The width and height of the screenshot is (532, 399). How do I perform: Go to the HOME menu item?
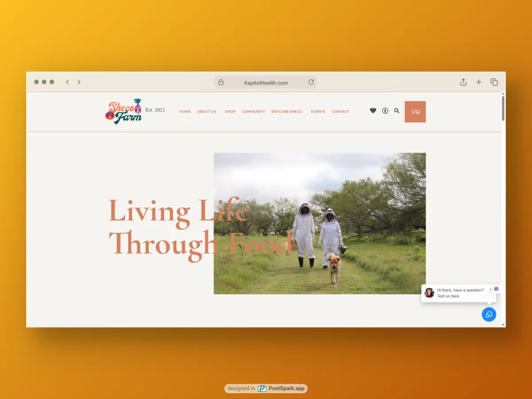[185, 112]
